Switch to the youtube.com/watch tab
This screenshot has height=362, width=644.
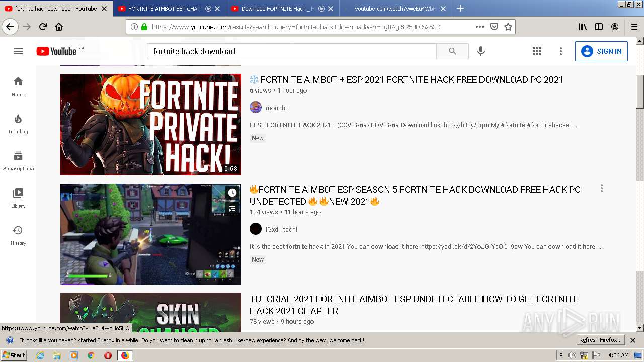coord(395,8)
